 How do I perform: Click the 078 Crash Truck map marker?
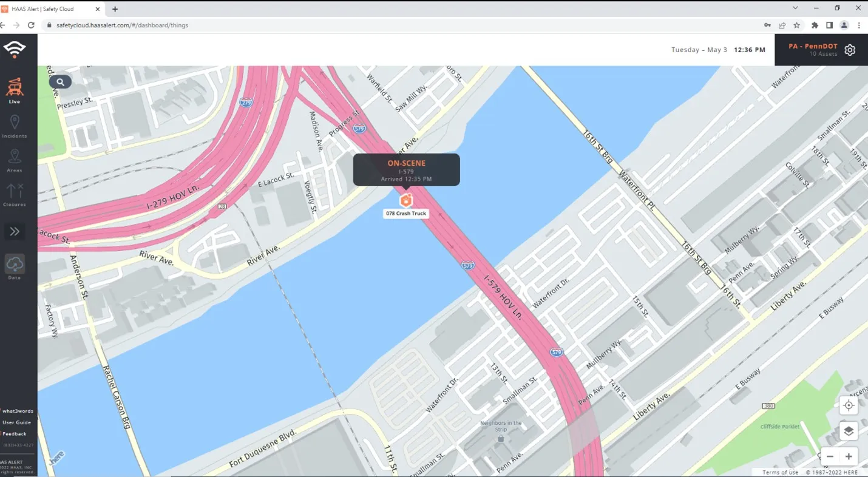406,200
